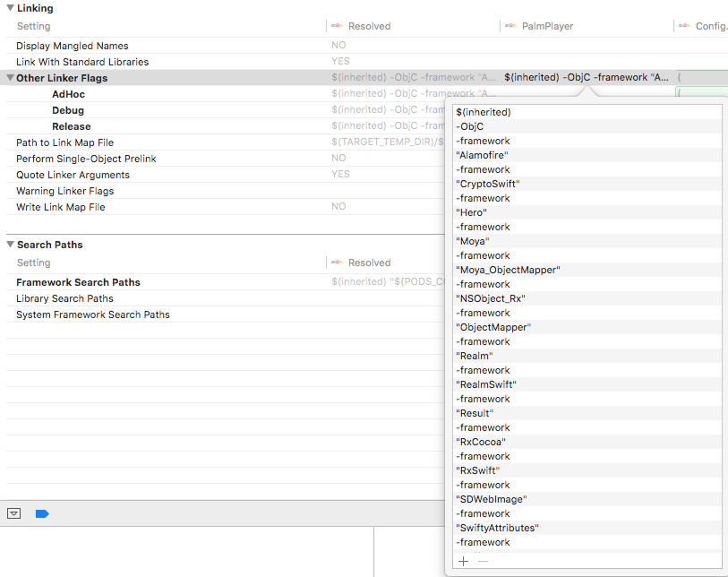Select the AdHoc configuration row
Screen dimensions: 728x577
tap(68, 94)
